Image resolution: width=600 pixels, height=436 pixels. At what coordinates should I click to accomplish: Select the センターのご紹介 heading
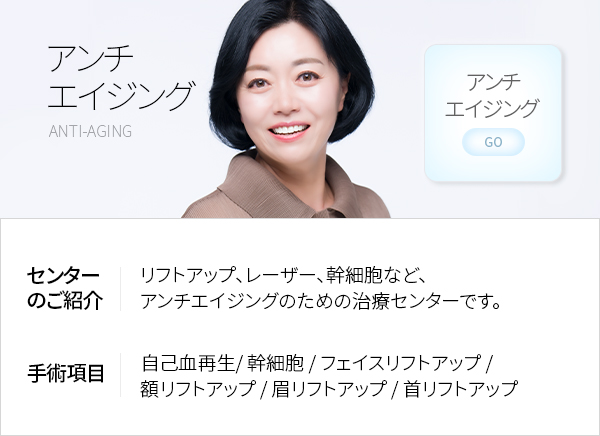click(64, 288)
